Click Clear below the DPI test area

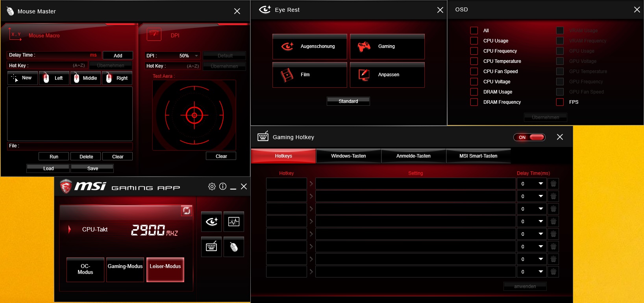(x=221, y=156)
